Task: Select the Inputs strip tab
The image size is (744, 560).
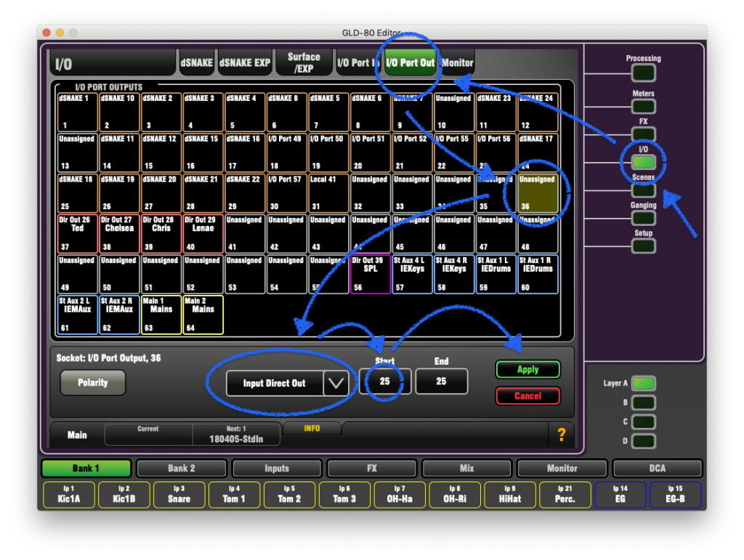Action: [x=277, y=468]
